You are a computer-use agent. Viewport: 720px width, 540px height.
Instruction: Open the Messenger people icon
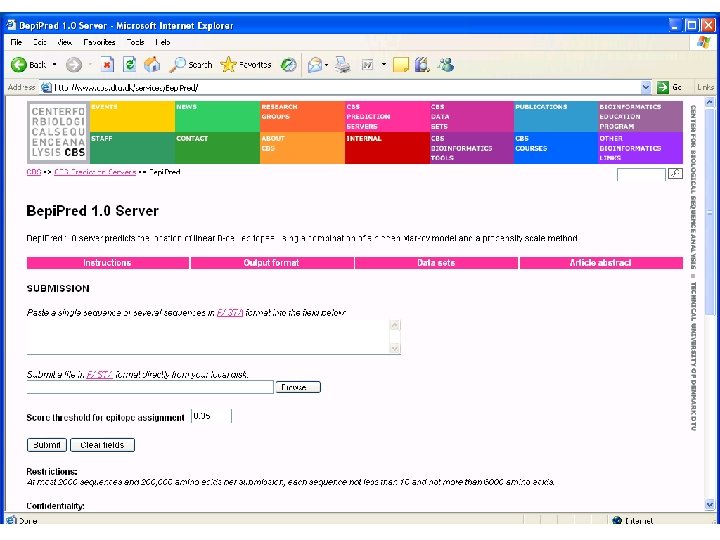446,65
